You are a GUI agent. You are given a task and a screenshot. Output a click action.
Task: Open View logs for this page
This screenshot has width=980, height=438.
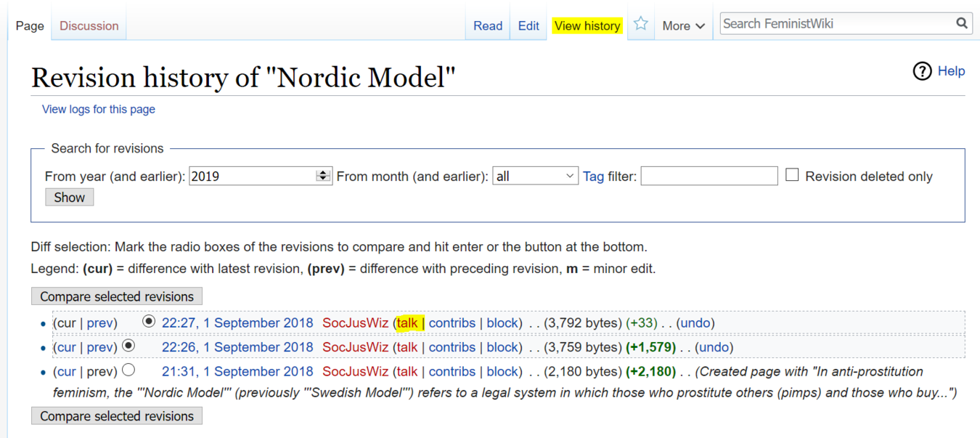click(x=99, y=109)
